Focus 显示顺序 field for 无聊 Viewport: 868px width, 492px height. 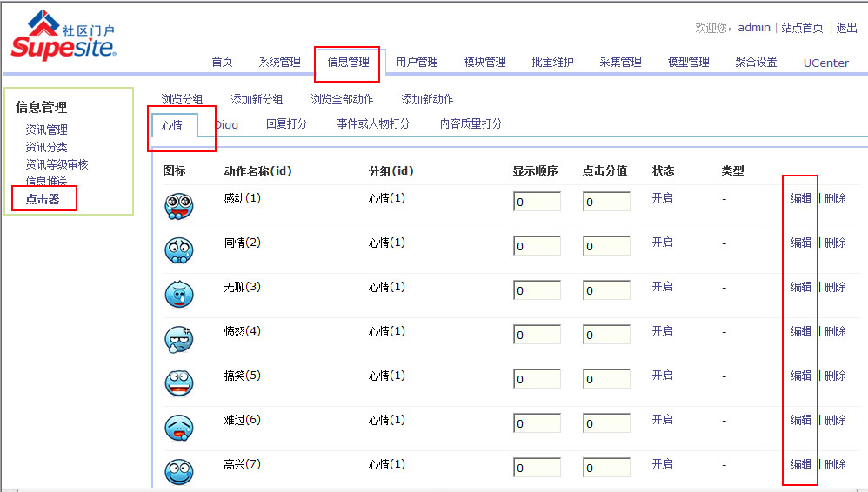537,290
